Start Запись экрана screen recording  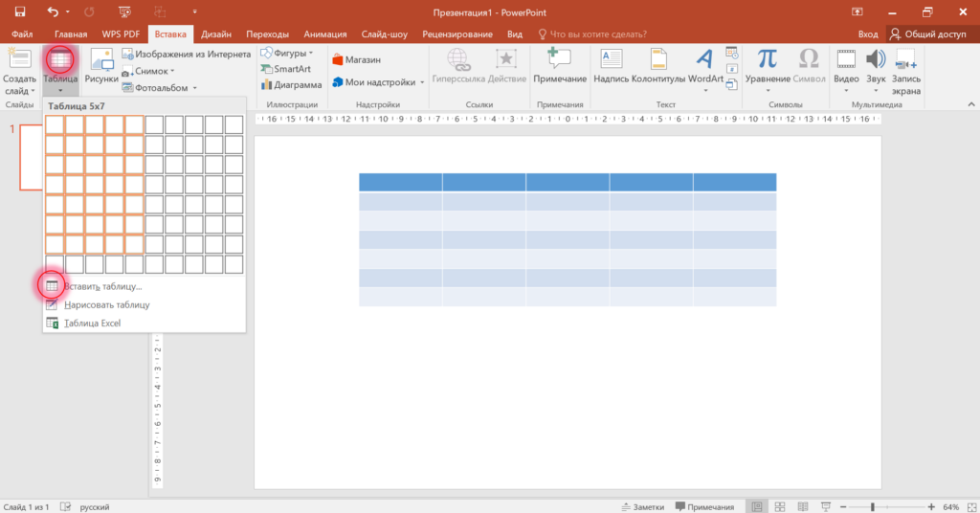[905, 72]
